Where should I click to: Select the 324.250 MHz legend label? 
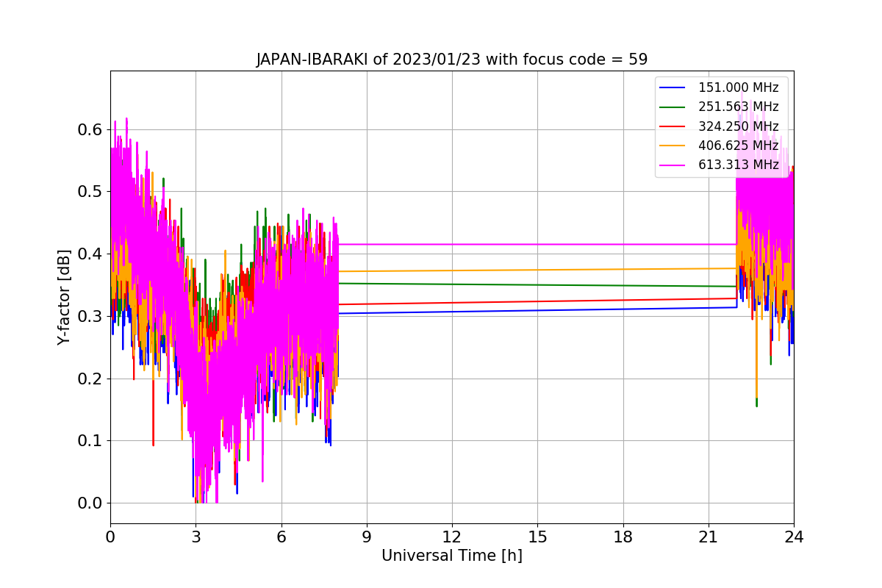pyautogui.click(x=738, y=126)
